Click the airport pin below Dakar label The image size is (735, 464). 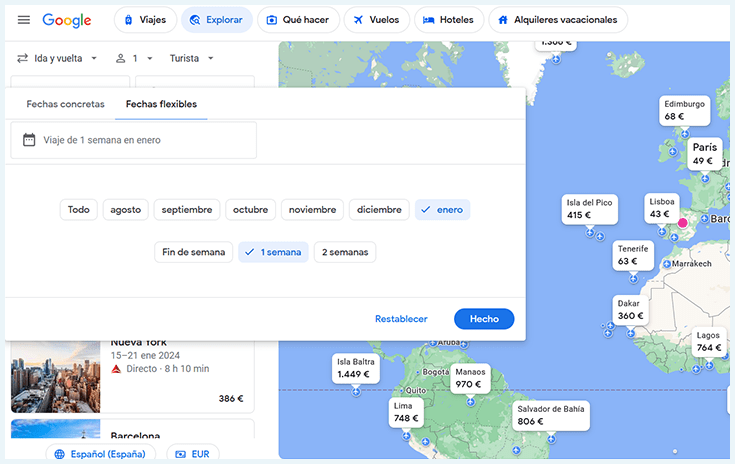[x=630, y=333]
